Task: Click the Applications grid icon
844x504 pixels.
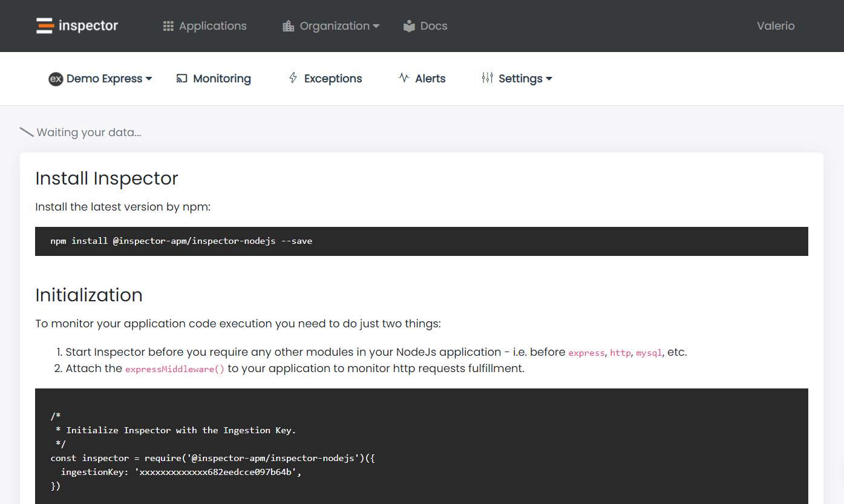Action: [168, 25]
